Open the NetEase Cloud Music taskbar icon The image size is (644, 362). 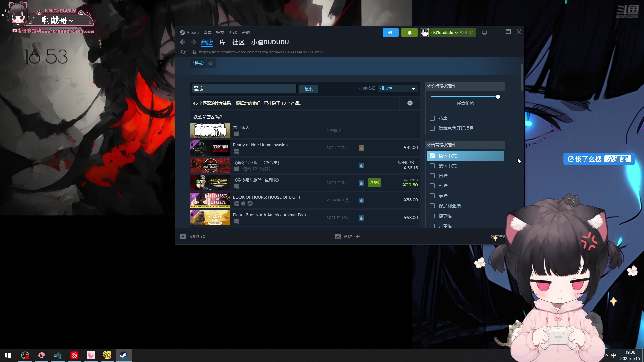(x=74, y=355)
